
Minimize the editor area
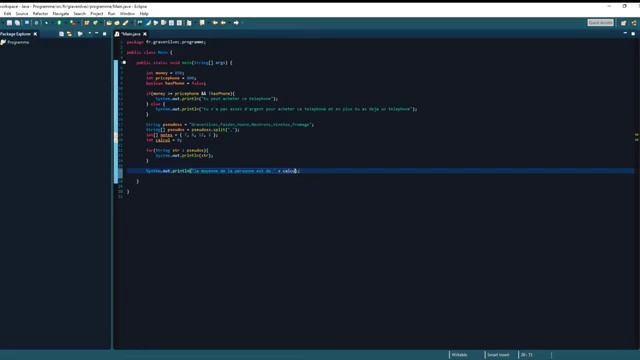pos(625,34)
